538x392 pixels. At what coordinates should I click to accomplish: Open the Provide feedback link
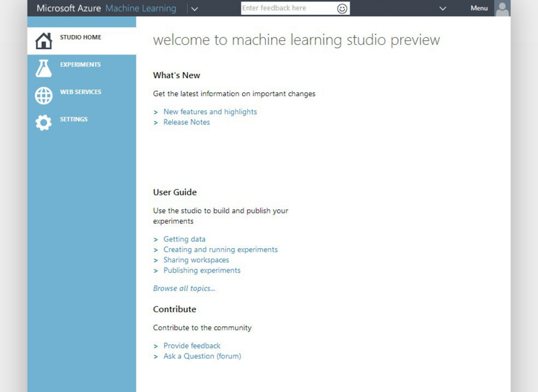192,346
